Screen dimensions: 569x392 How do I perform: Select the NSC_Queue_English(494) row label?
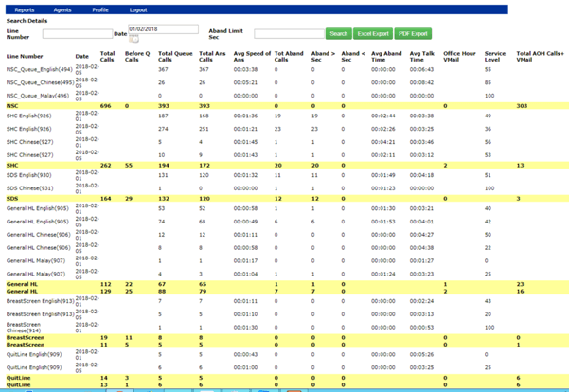coord(40,69)
